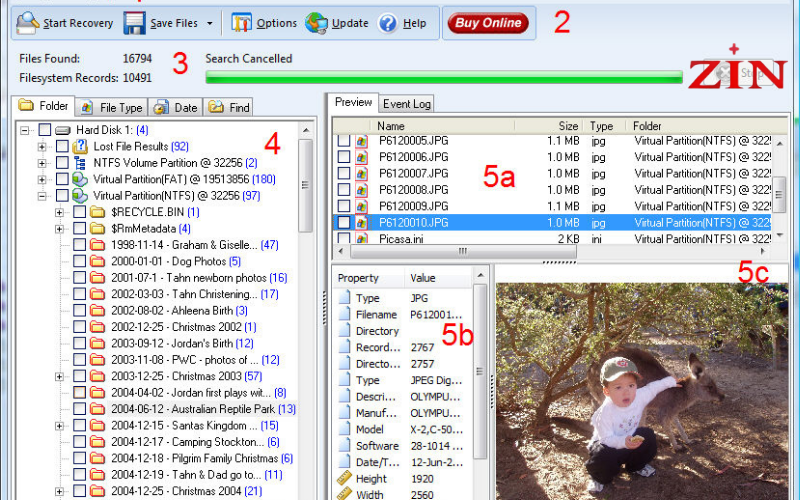Click the P6120009.JPG file icon
The image size is (800, 500).
pos(362,206)
